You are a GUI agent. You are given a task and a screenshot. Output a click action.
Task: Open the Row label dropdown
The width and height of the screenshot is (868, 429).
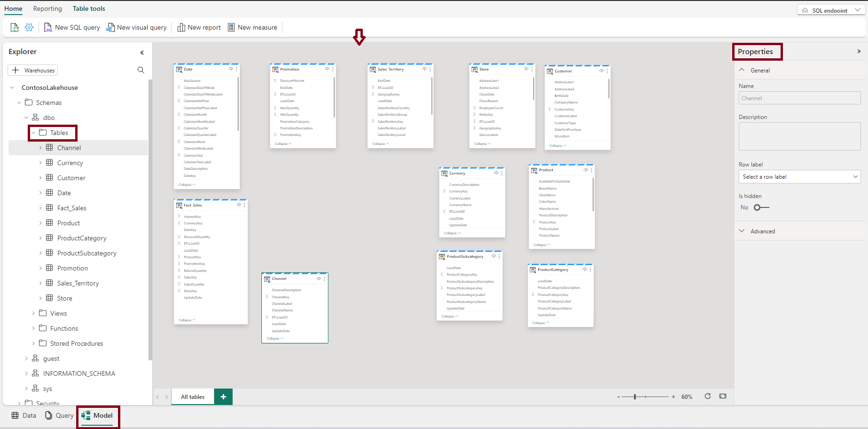point(799,177)
